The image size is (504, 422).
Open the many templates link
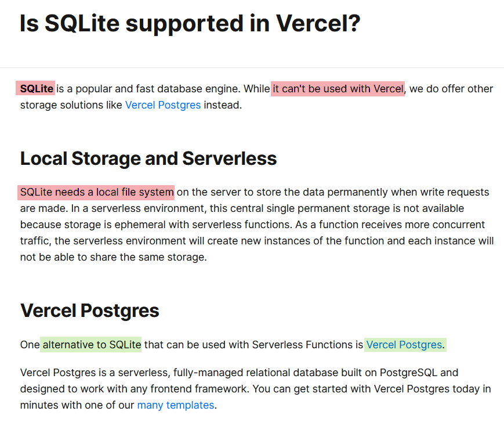pyautogui.click(x=176, y=405)
